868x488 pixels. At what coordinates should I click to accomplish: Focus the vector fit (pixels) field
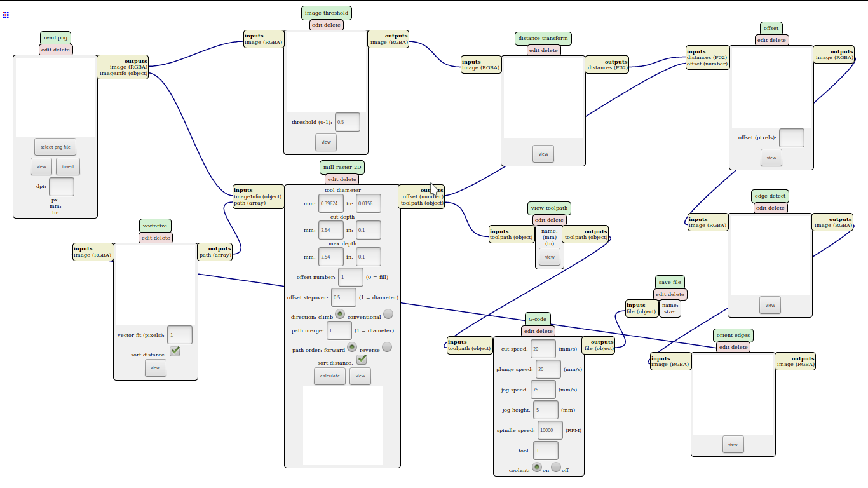click(180, 335)
